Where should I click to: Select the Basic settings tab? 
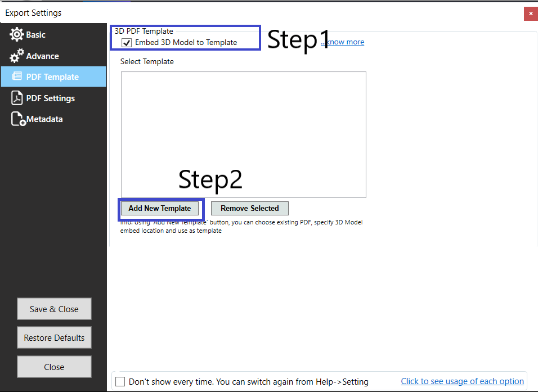click(36, 34)
